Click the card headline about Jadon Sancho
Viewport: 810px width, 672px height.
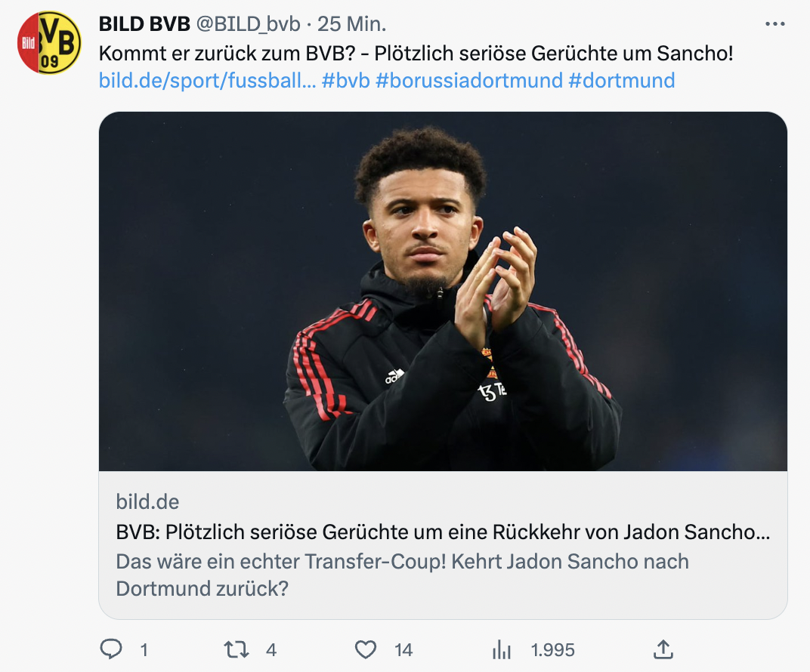tap(443, 532)
